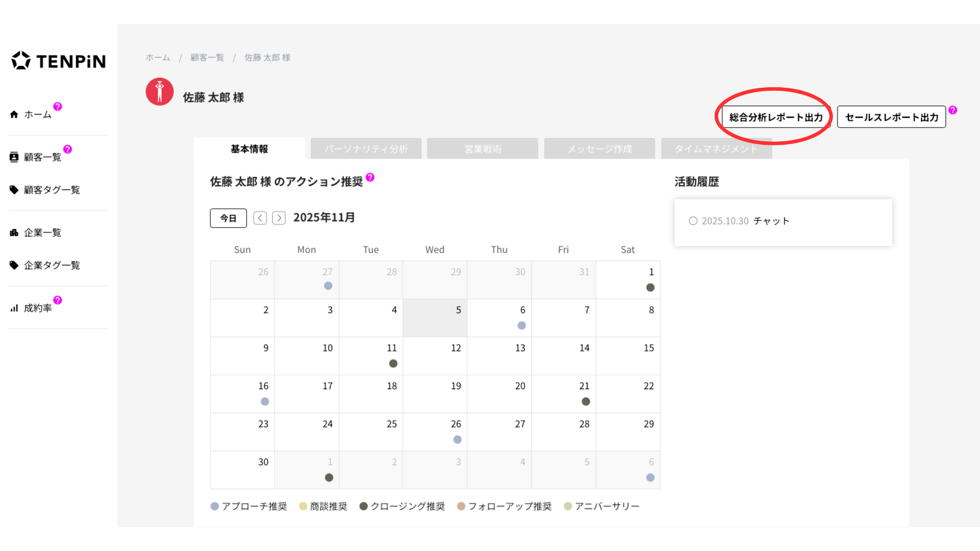Image resolution: width=980 pixels, height=551 pixels.
Task: Click help icon next to セールスレポート出力
Action: pos(952,110)
